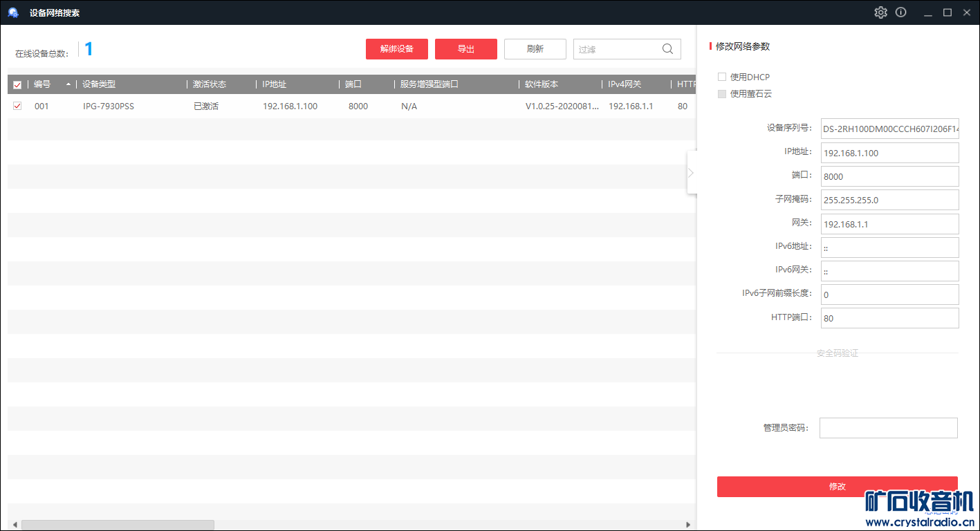Screen dimensions: 980x531
Task: Click the 导出 button
Action: click(466, 49)
